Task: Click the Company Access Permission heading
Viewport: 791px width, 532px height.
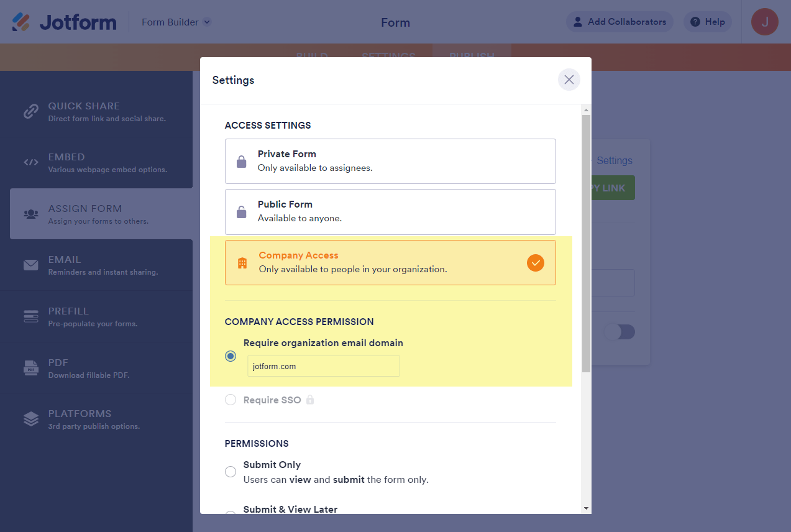Action: 299,321
